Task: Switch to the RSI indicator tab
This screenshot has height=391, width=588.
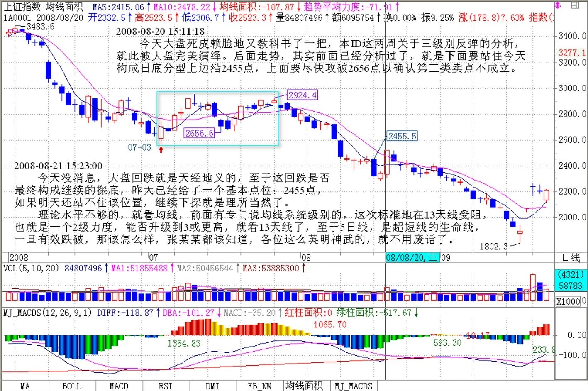Action: (166, 386)
